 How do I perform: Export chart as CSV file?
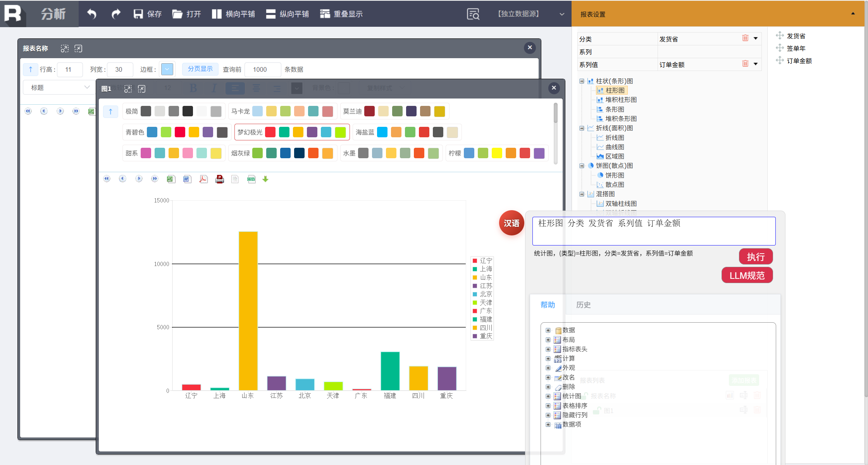click(x=251, y=179)
